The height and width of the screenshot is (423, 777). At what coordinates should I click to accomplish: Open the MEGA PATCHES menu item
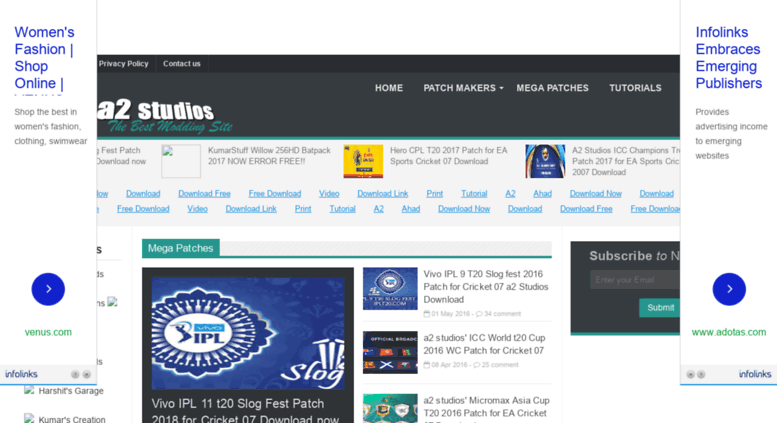(x=553, y=88)
